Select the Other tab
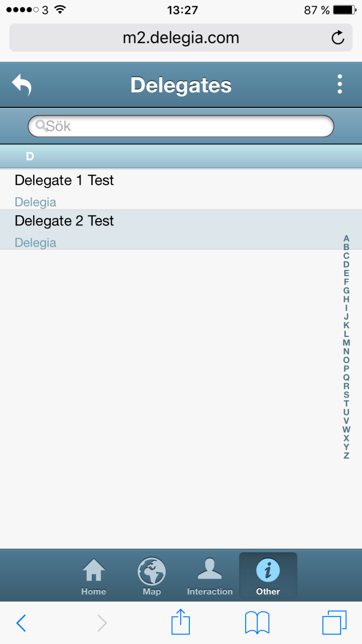 pyautogui.click(x=268, y=576)
